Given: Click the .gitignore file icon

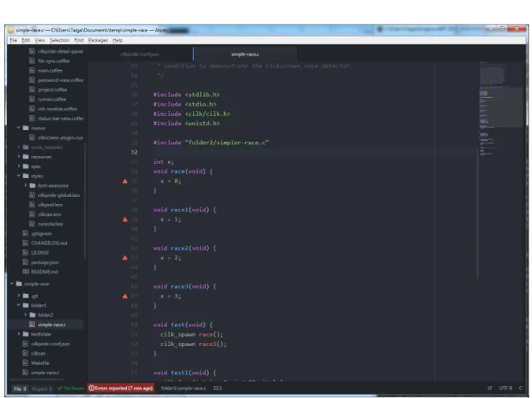Looking at the screenshot, I should pos(25,233).
